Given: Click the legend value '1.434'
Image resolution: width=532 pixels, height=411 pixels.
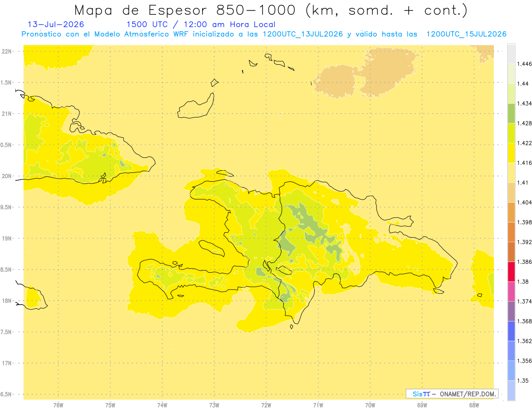Looking at the screenshot, I should coord(524,103).
